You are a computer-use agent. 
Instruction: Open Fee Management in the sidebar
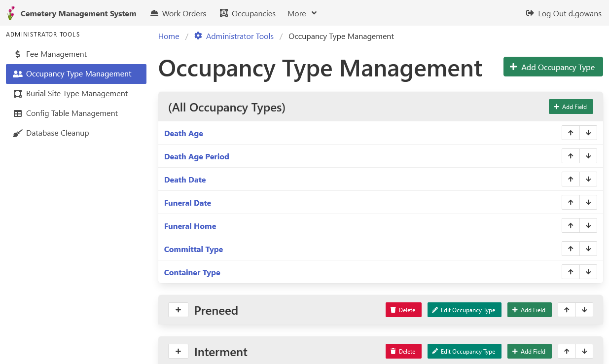point(56,54)
